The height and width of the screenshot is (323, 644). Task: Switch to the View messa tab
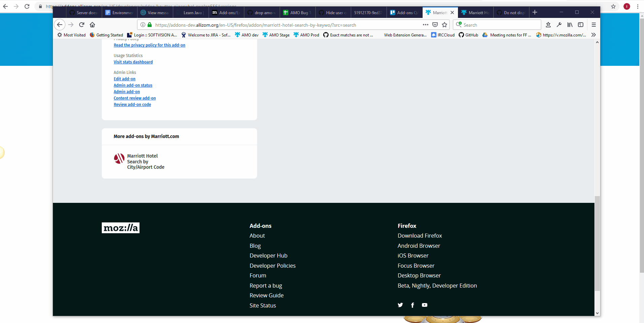click(x=155, y=12)
